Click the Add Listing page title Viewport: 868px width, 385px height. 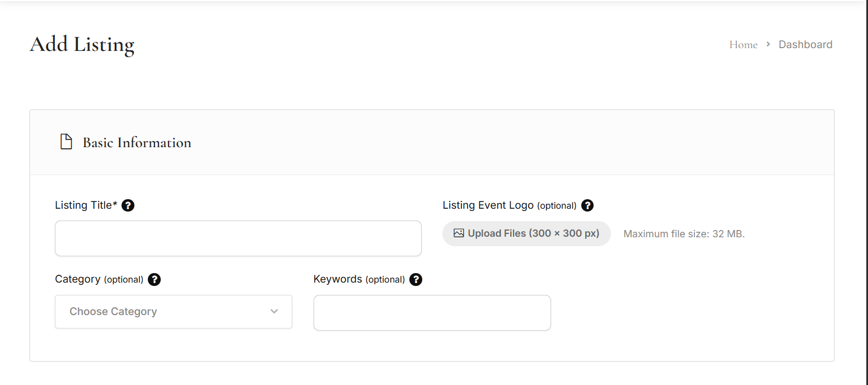pyautogui.click(x=82, y=45)
